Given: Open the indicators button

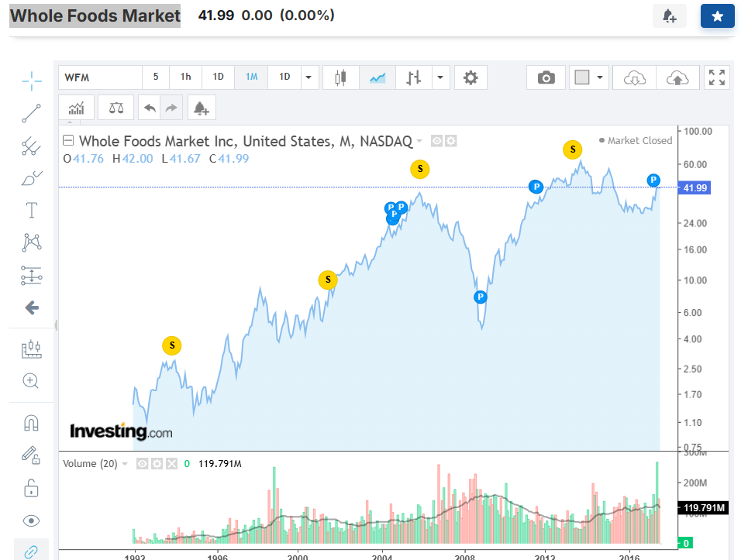Looking at the screenshot, I should pos(76,108).
